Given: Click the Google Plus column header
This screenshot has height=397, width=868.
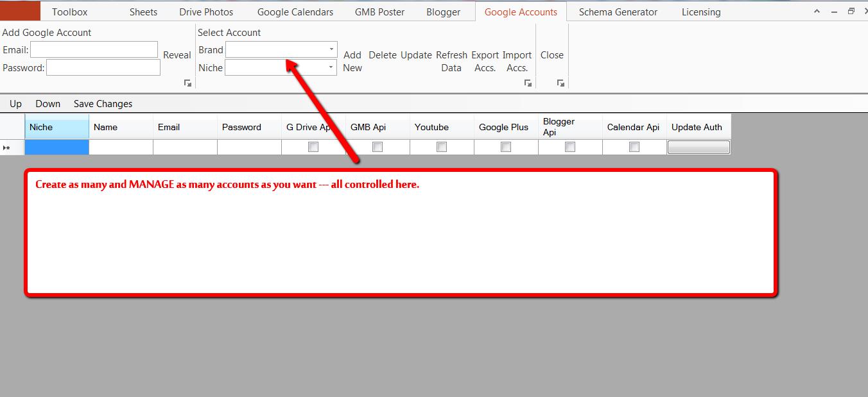Looking at the screenshot, I should [506, 127].
